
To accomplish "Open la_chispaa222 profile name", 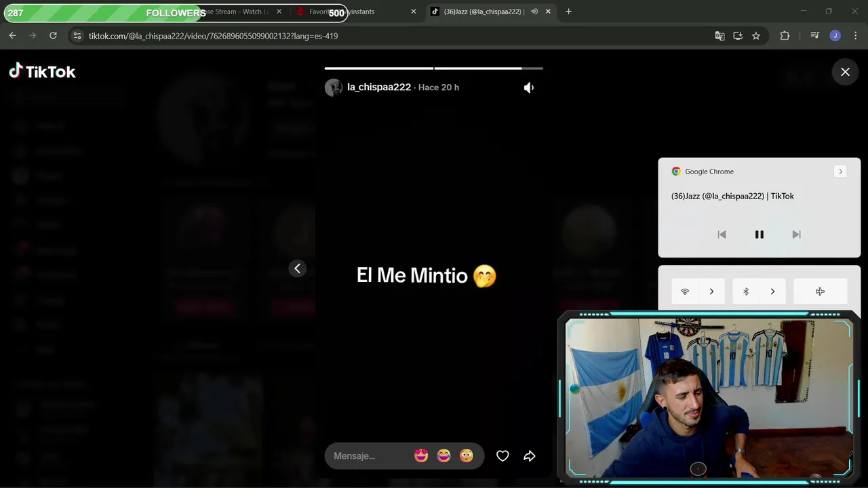I will (379, 87).
